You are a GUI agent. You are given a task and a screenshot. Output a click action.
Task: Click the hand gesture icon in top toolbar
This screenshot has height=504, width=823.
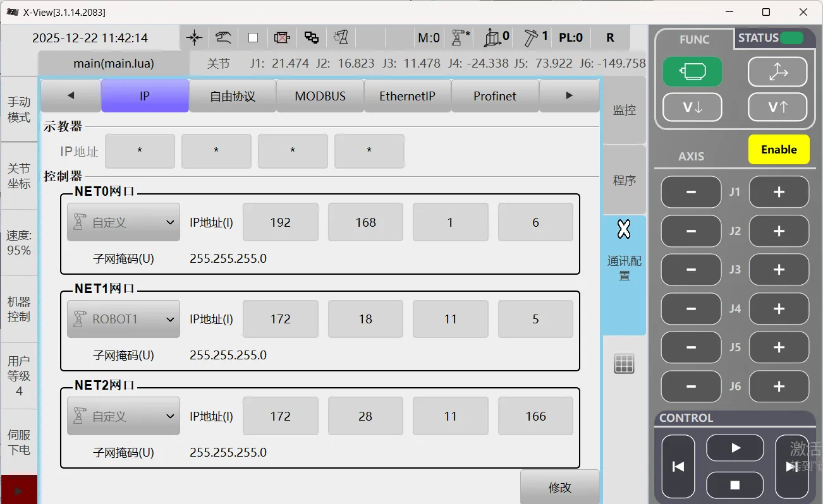pyautogui.click(x=223, y=38)
